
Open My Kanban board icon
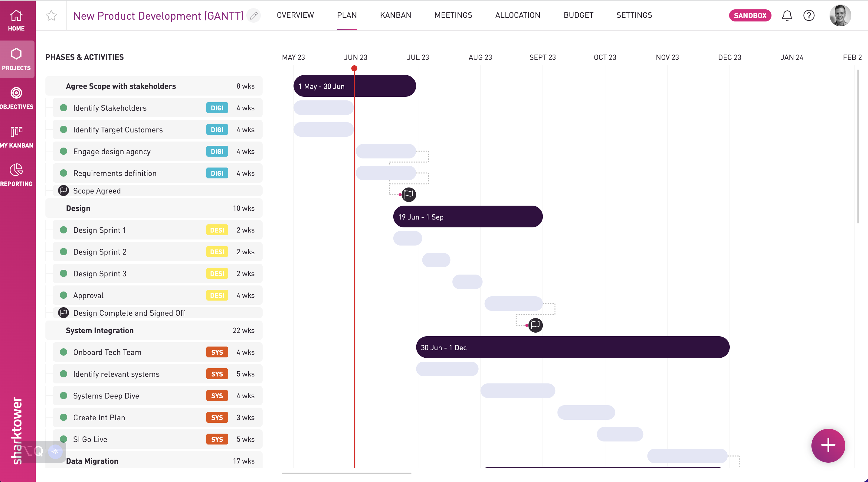(16, 131)
